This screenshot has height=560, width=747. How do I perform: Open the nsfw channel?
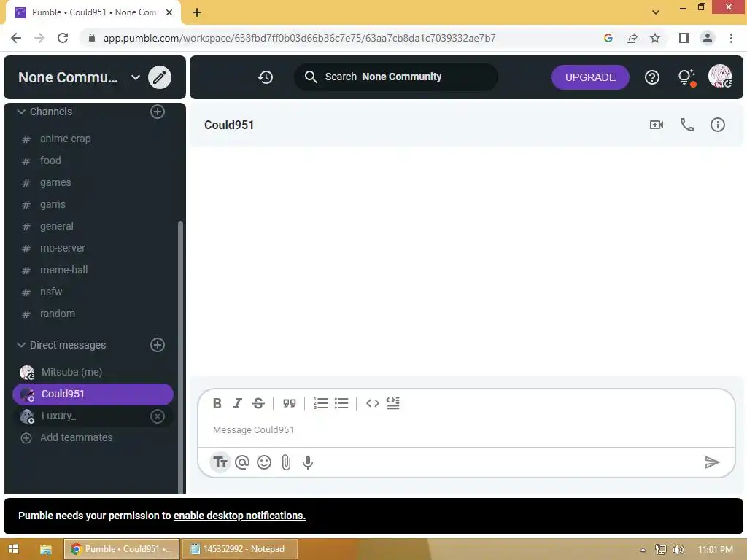pyautogui.click(x=93, y=292)
